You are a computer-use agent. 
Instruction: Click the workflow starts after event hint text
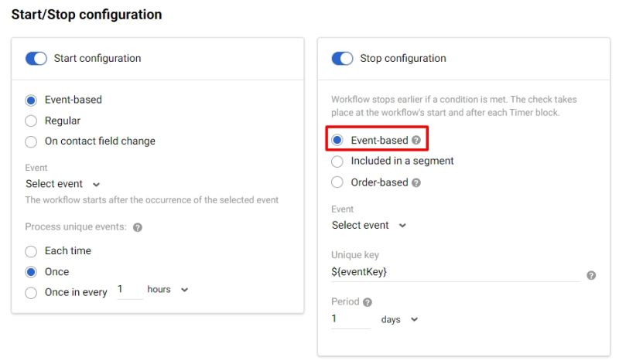pyautogui.click(x=152, y=200)
